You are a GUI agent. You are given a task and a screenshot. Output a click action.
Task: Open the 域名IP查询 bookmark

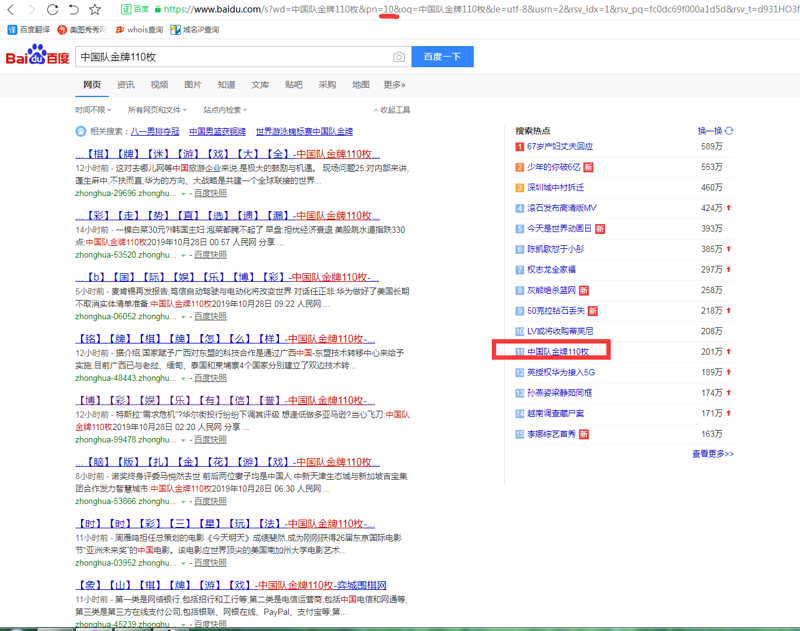pos(195,30)
